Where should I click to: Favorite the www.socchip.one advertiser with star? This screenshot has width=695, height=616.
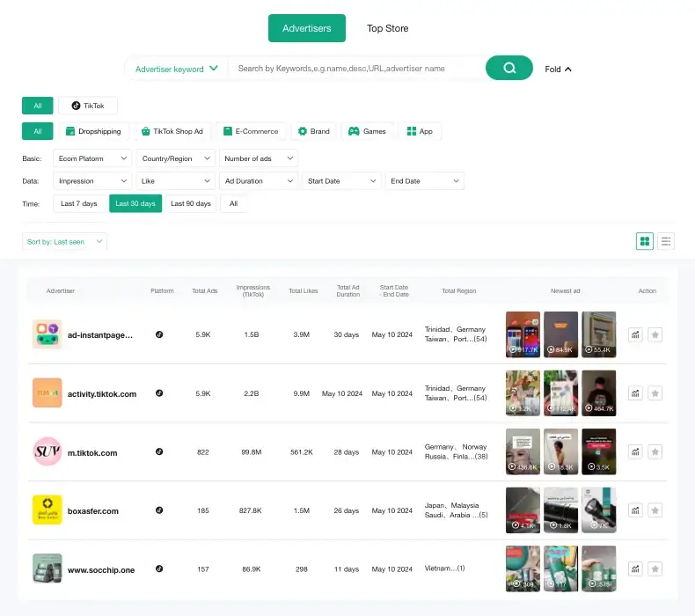point(655,569)
